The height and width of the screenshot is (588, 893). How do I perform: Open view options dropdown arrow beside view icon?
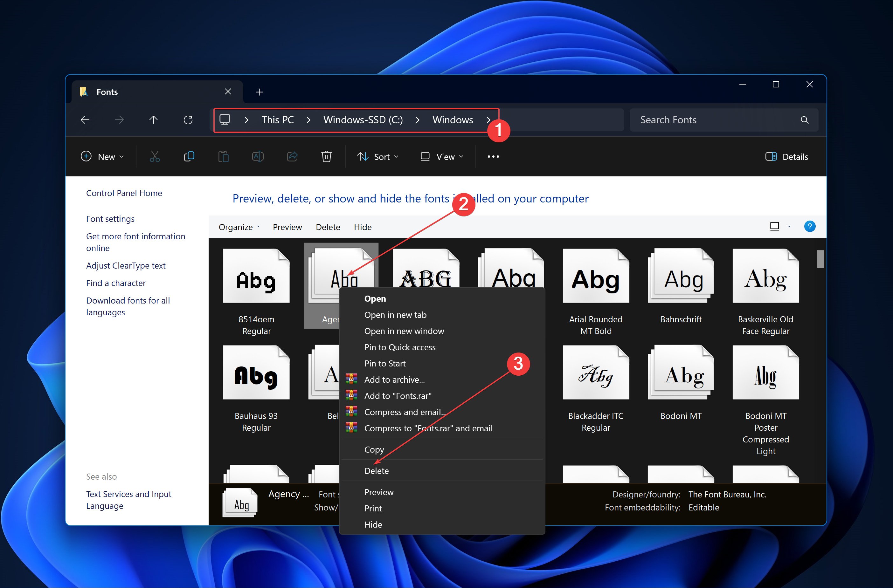coord(789,226)
